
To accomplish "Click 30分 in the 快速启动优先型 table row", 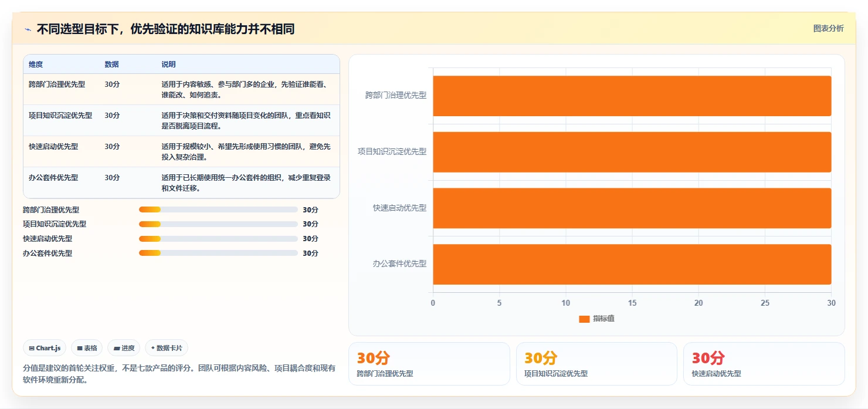I will [112, 147].
